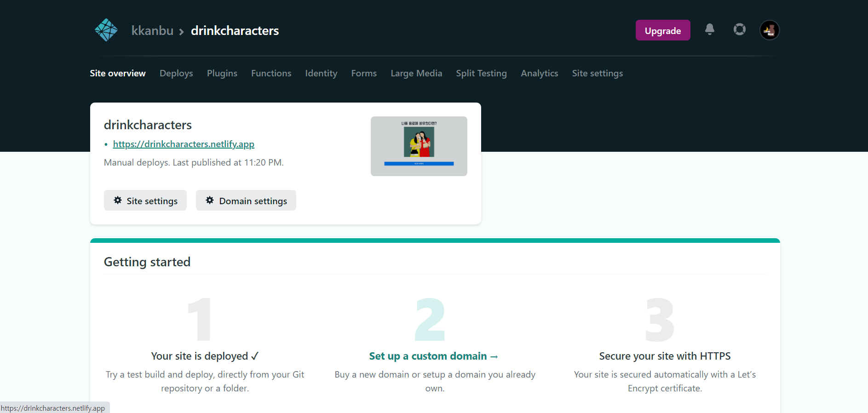This screenshot has width=868, height=413.
Task: Click the Getting started heading
Action: [x=147, y=262]
